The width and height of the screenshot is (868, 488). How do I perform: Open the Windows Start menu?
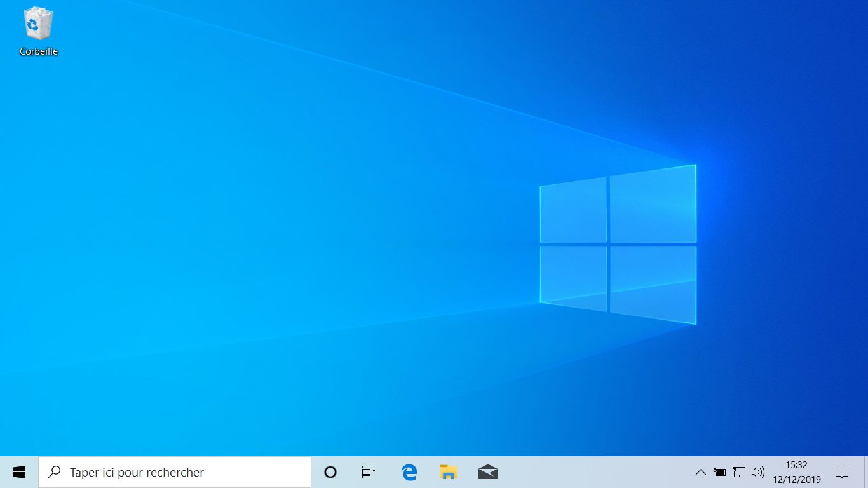coord(19,472)
